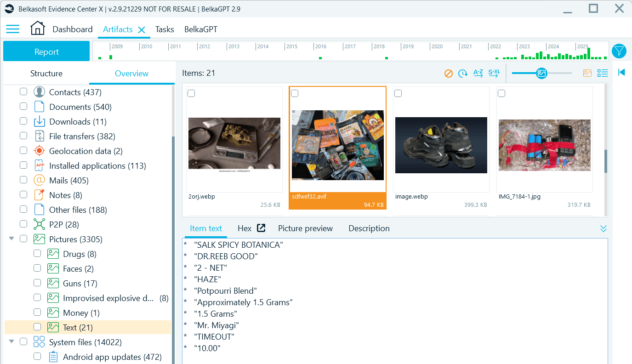Click the thumbnail size slider handle
The width and height of the screenshot is (632, 364).
click(x=541, y=73)
